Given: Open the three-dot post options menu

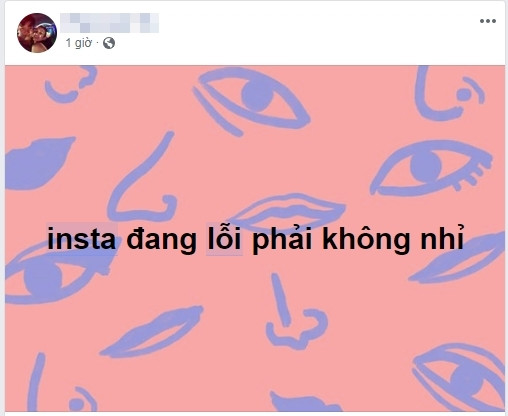Looking at the screenshot, I should coord(488,21).
